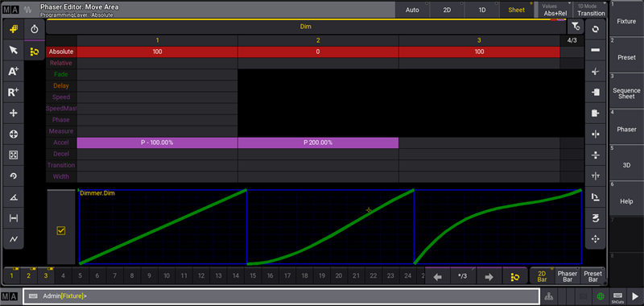Click the keyboard ShCuts icon
Viewport: 644px width, 306px height.
click(617, 296)
